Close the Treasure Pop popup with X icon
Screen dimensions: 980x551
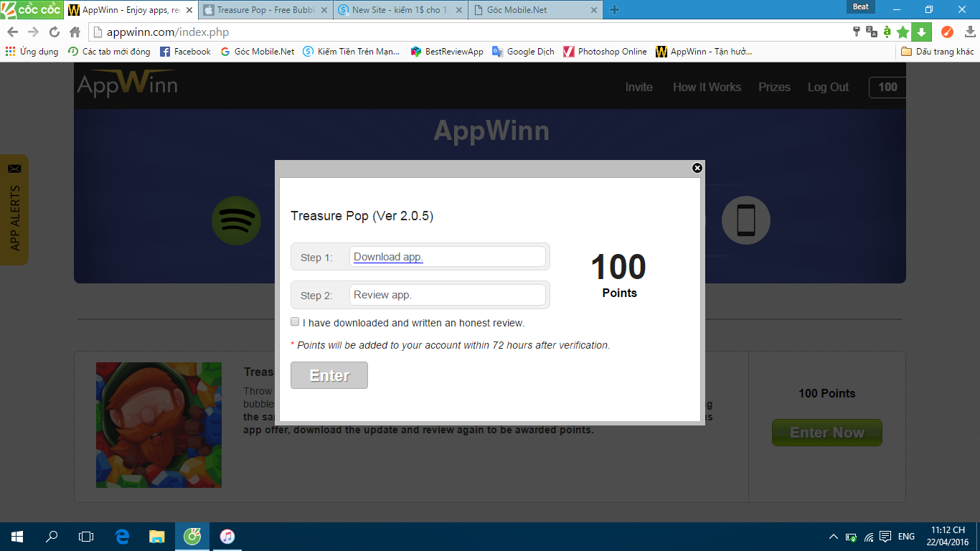(697, 168)
